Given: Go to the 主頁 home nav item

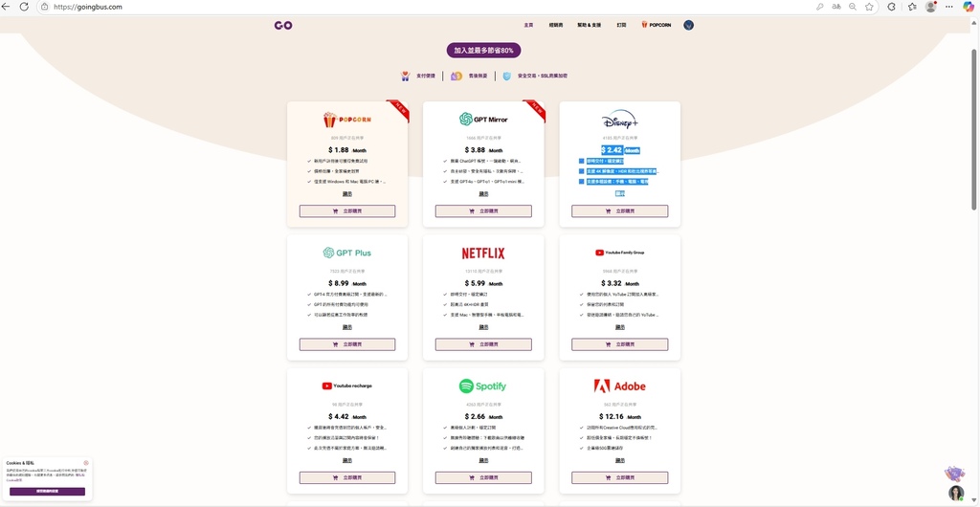Looking at the screenshot, I should 528,25.
